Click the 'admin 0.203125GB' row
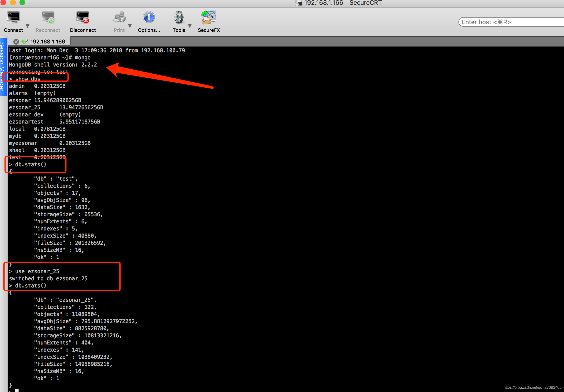Viewport: 564px width, 392px height. 37,86
